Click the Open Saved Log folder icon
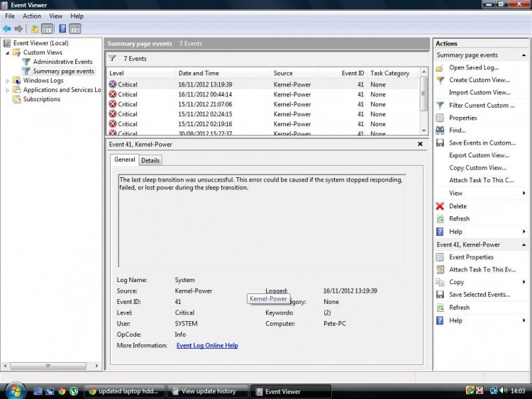532x399 pixels. [x=440, y=68]
